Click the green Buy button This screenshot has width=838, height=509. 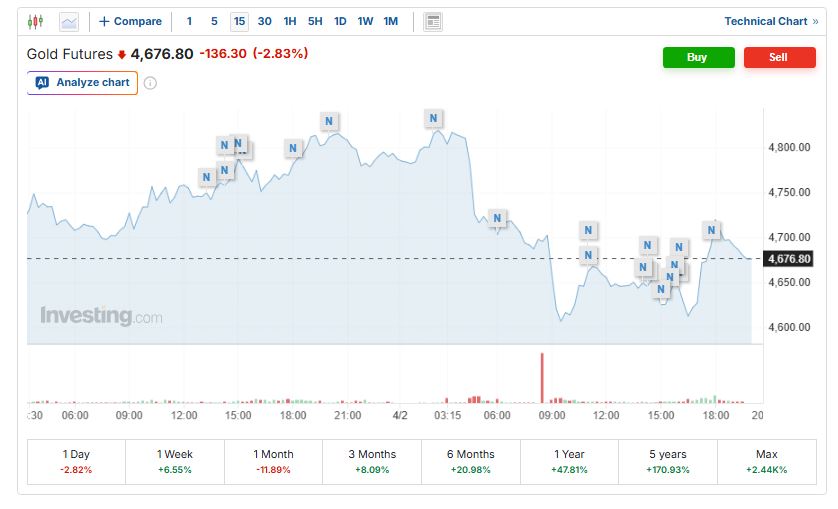coord(699,57)
